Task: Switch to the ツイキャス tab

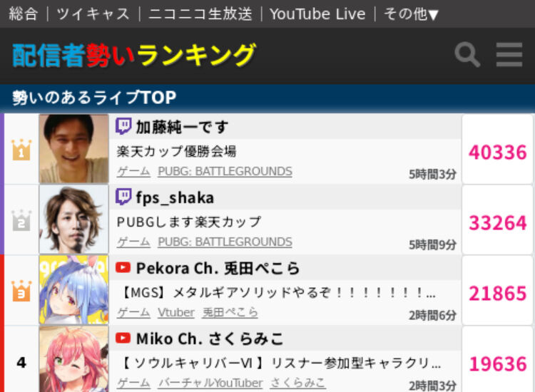Action: point(93,14)
